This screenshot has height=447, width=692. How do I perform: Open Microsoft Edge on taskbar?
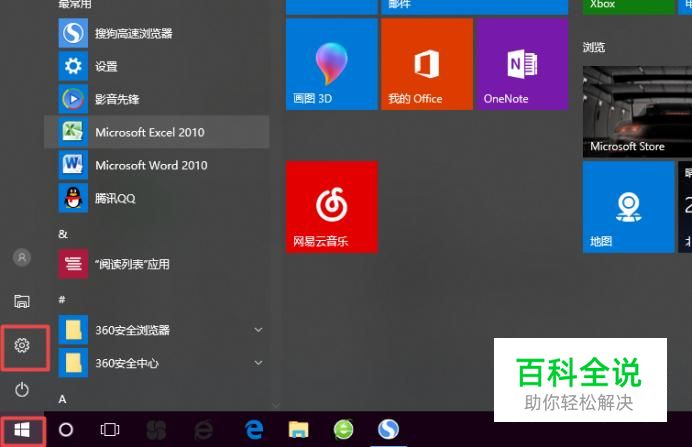click(254, 429)
